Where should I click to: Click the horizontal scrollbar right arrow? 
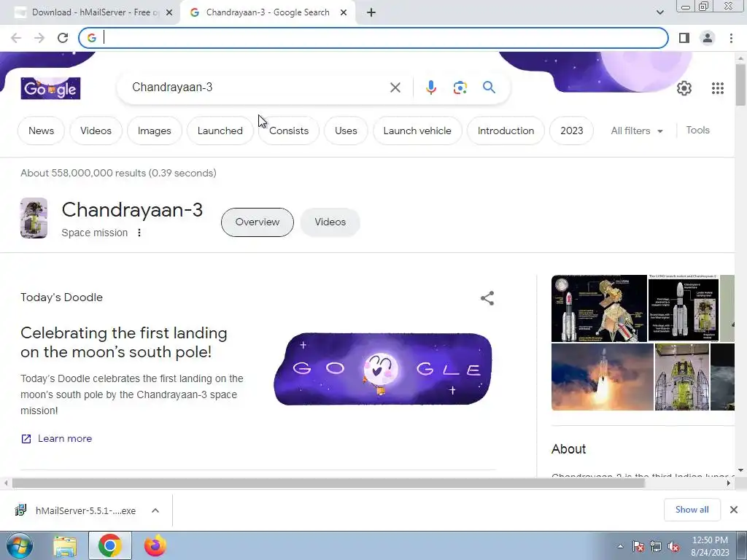[728, 483]
